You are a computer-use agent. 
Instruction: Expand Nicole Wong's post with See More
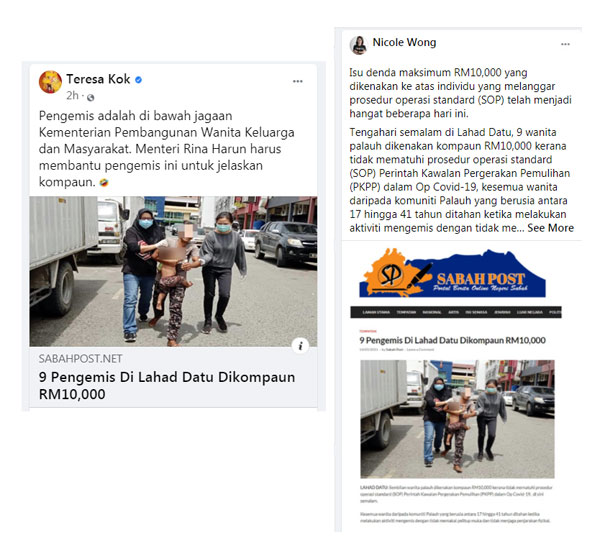click(550, 228)
